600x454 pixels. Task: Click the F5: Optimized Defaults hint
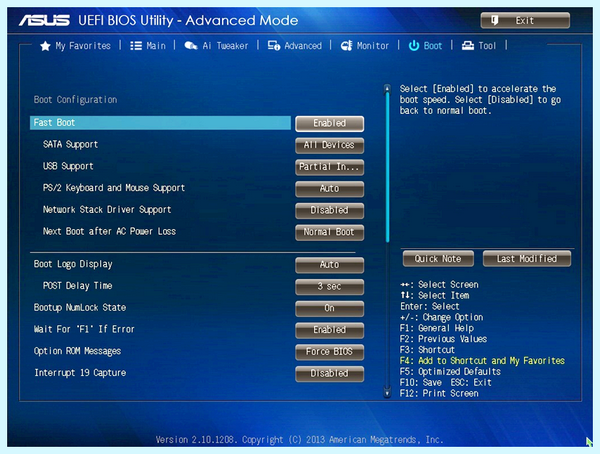pyautogui.click(x=450, y=372)
